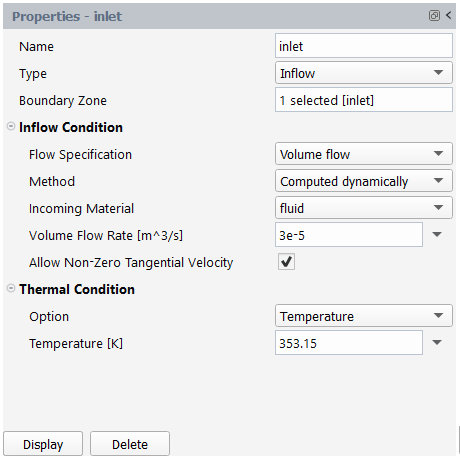460x459 pixels.
Task: Undock the Properties panel float icon
Action: (x=434, y=15)
